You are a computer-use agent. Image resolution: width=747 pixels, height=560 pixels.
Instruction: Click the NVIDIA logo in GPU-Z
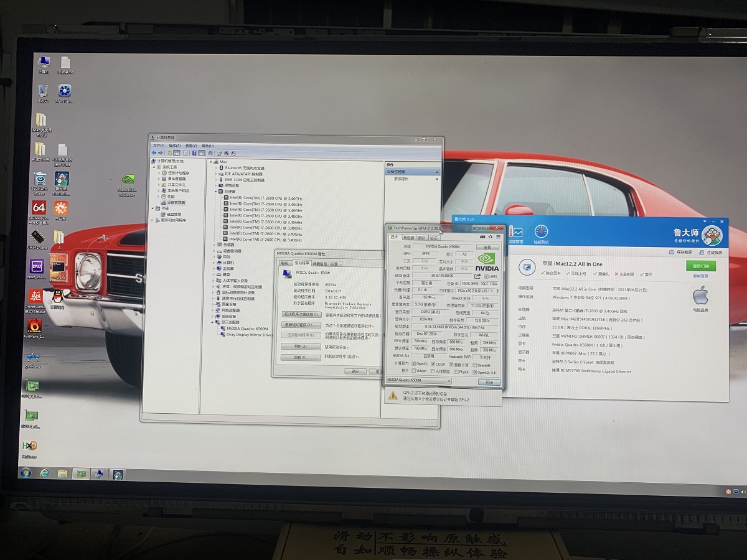tap(487, 261)
